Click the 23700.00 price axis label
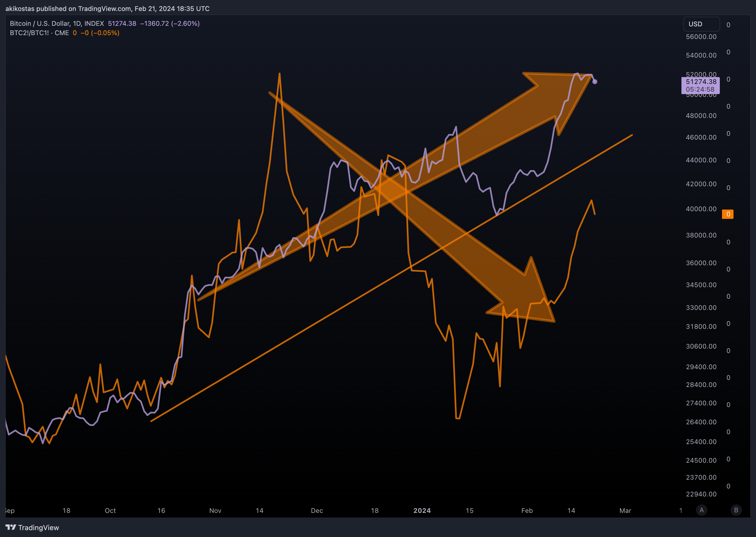Image resolution: width=756 pixels, height=537 pixels. [x=701, y=477]
